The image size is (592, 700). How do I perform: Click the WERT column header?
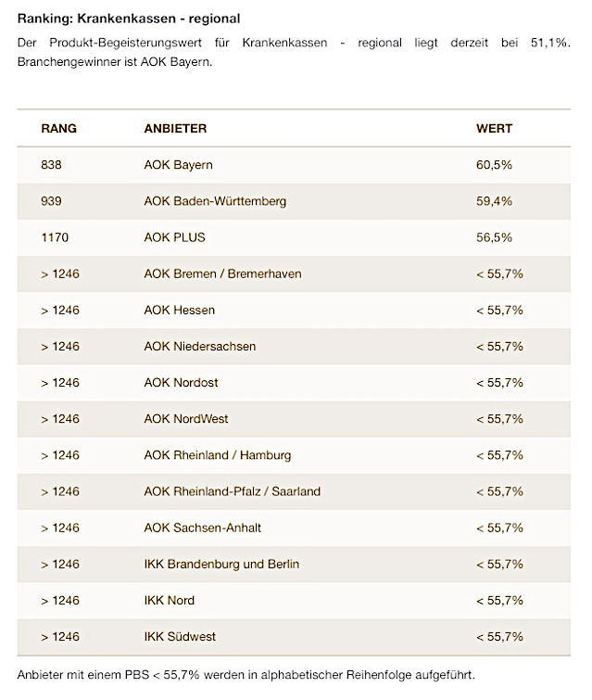[x=494, y=129]
